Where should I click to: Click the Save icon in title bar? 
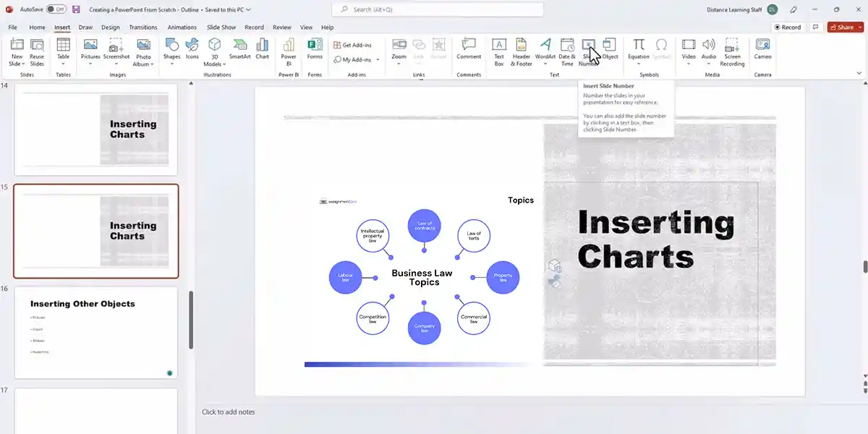[76, 9]
